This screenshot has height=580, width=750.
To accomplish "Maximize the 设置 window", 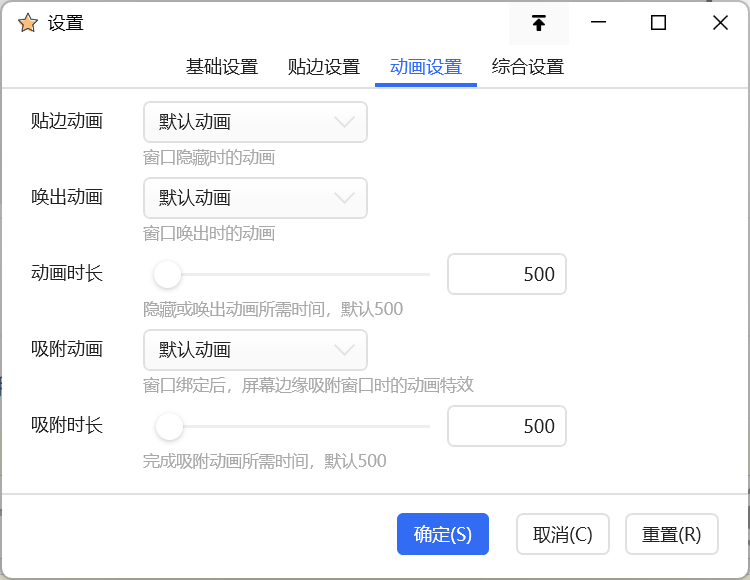I will click(658, 23).
